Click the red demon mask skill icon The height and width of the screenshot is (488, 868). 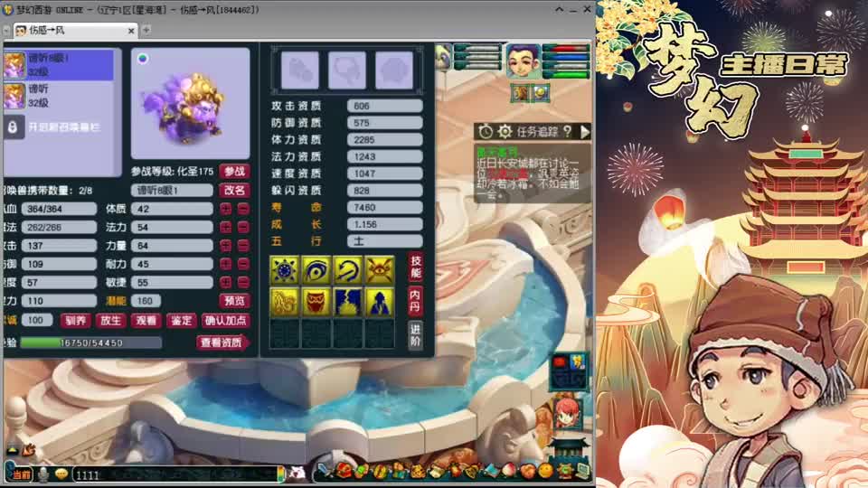pyautogui.click(x=316, y=302)
